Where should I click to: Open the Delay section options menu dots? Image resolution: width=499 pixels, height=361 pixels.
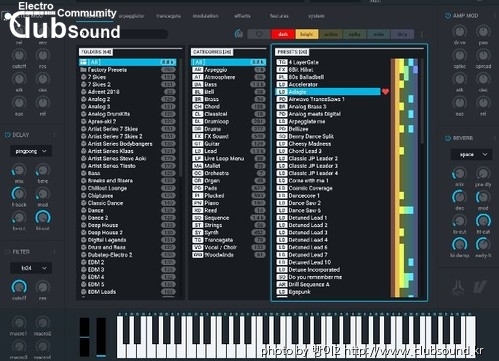(54, 135)
